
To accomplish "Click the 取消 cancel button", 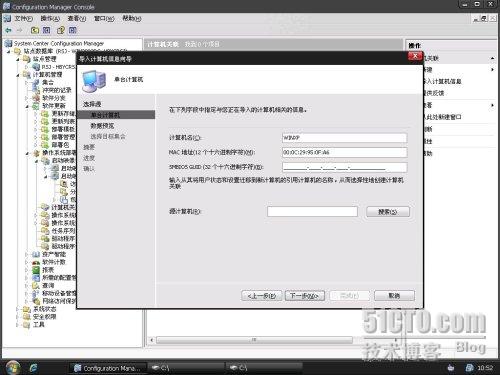I will tap(394, 296).
